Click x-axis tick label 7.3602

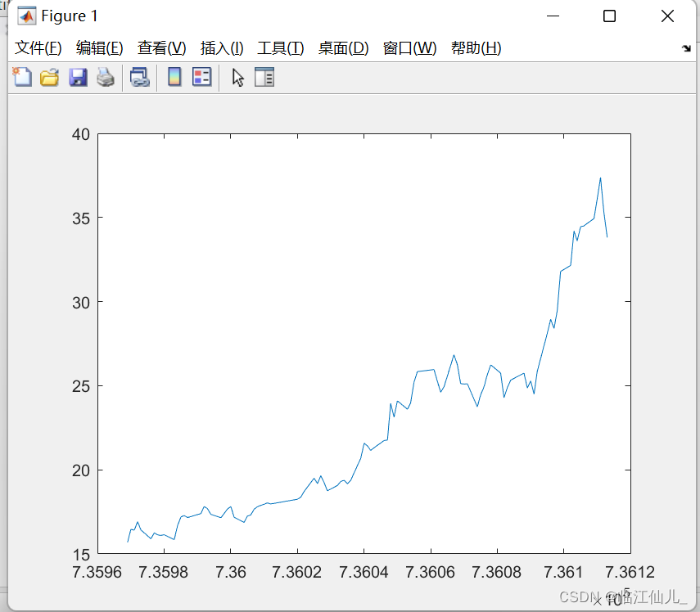[297, 572]
